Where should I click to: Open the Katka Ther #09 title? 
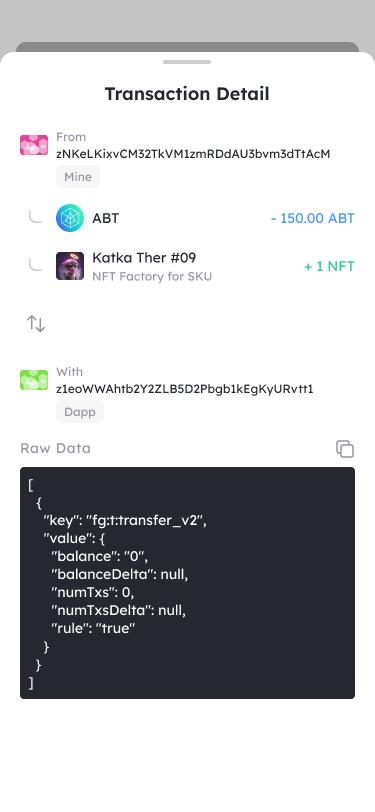coord(144,257)
